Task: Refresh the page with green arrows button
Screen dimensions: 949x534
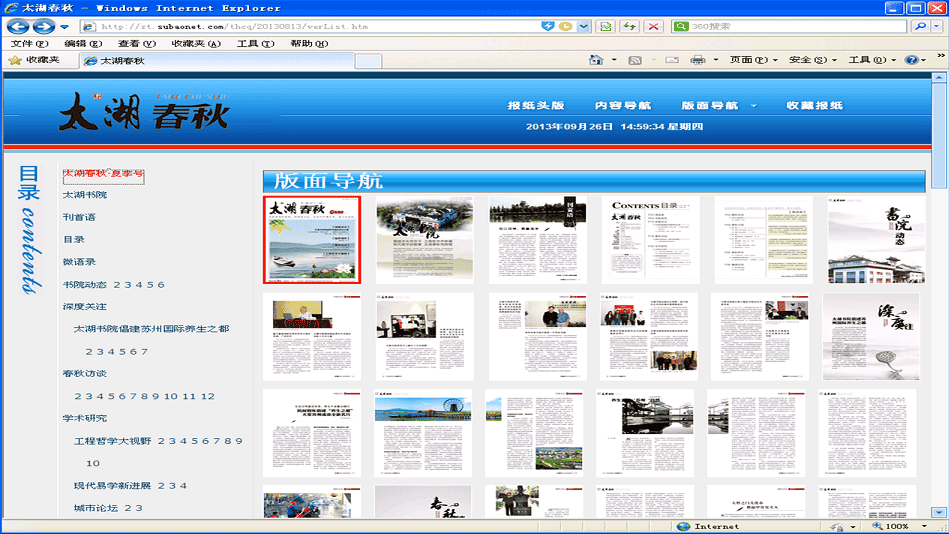Action: (x=629, y=27)
